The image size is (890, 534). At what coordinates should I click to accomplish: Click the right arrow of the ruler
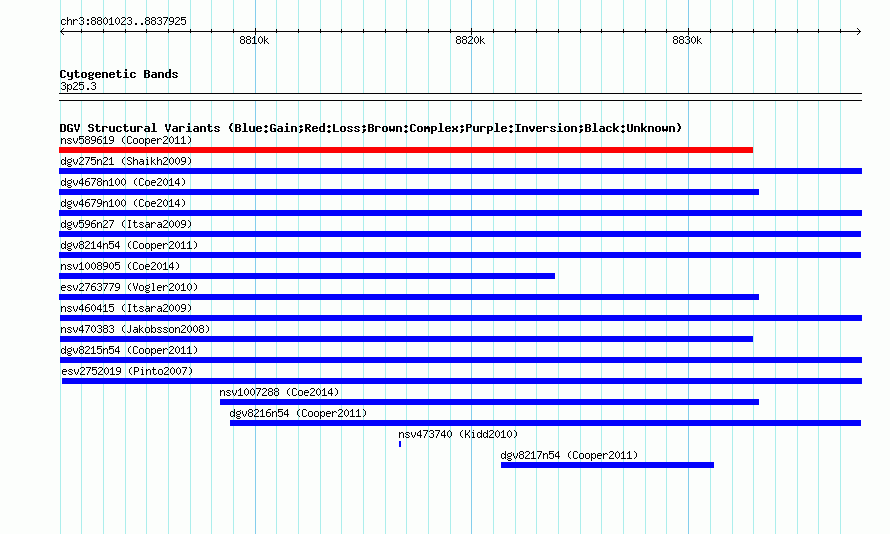859,32
